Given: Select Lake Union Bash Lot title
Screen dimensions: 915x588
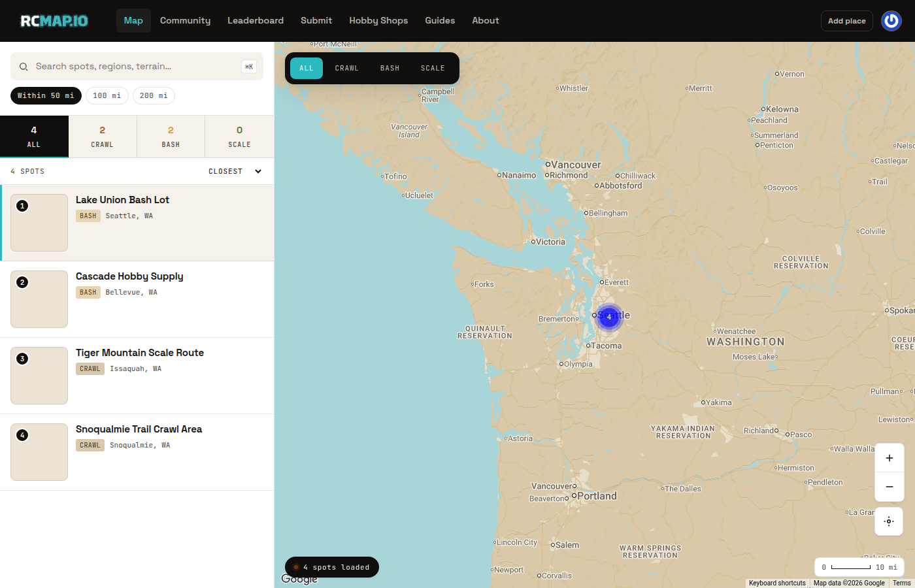Looking at the screenshot, I should (x=122, y=200).
